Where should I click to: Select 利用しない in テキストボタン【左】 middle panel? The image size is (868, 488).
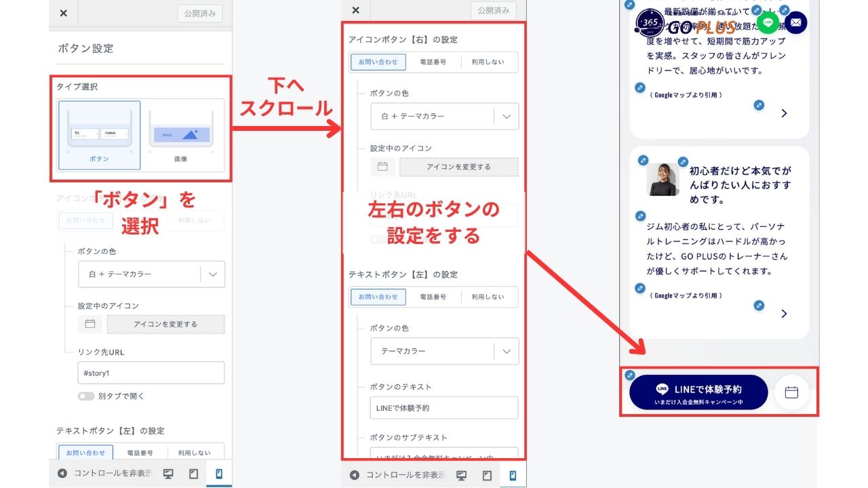[x=488, y=297]
